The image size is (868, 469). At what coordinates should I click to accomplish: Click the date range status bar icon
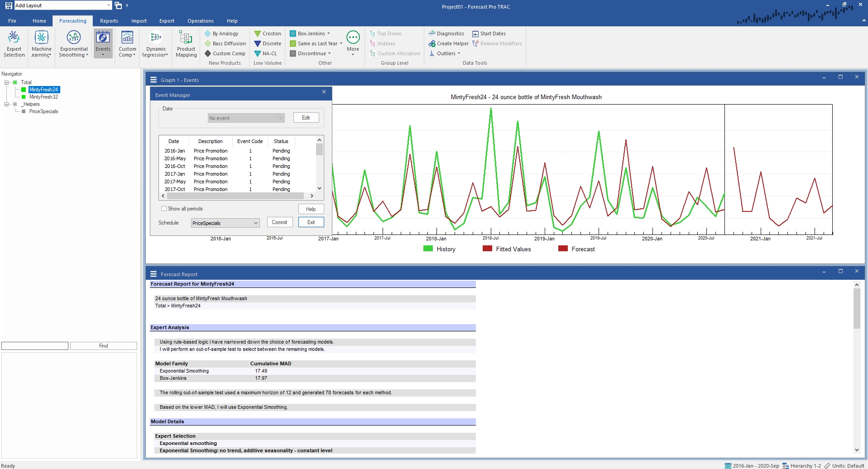pos(728,465)
